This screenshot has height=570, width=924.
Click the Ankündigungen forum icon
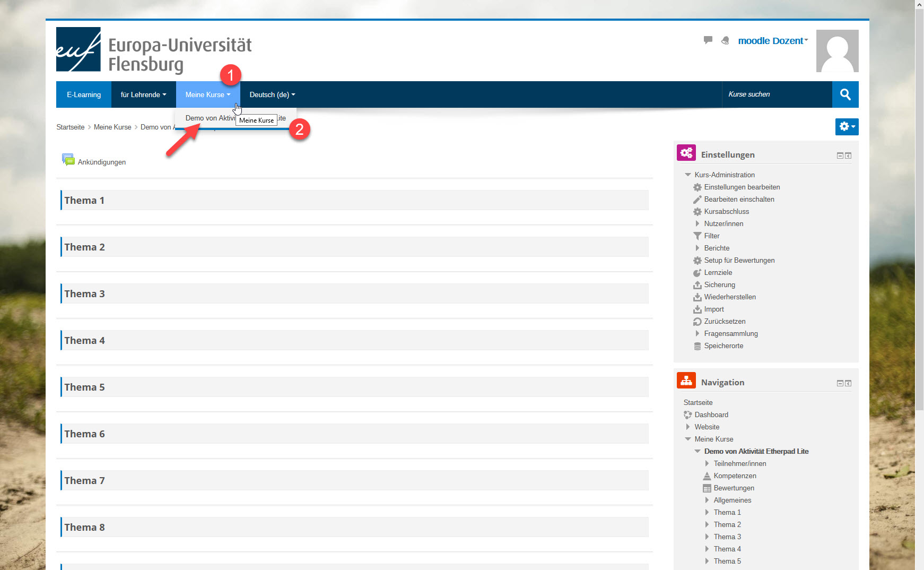coord(68,160)
